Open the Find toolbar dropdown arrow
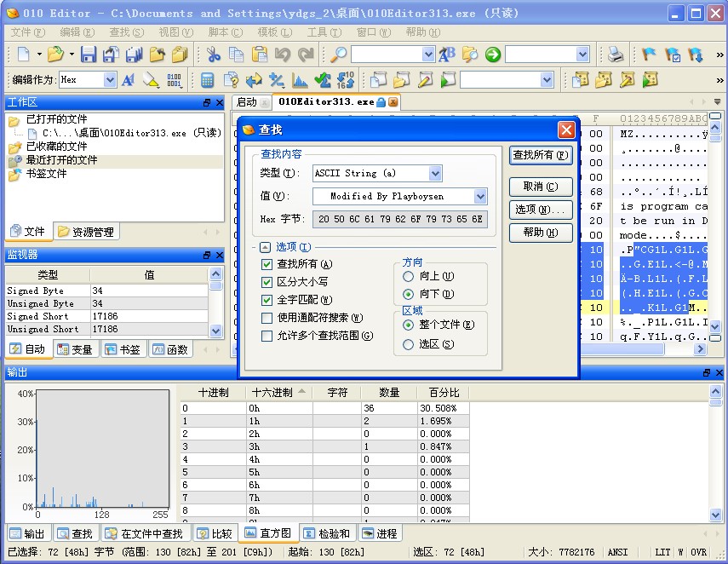Screen dimensions: 728x564 point(428,55)
